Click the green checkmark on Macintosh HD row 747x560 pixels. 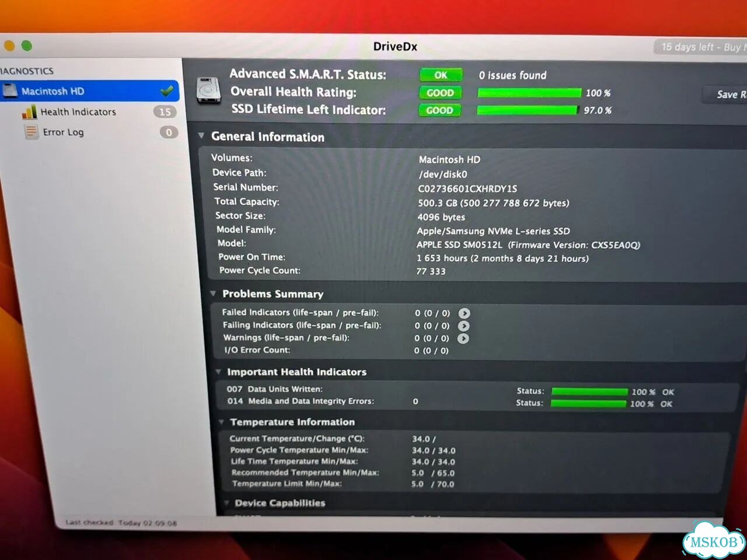click(x=167, y=91)
